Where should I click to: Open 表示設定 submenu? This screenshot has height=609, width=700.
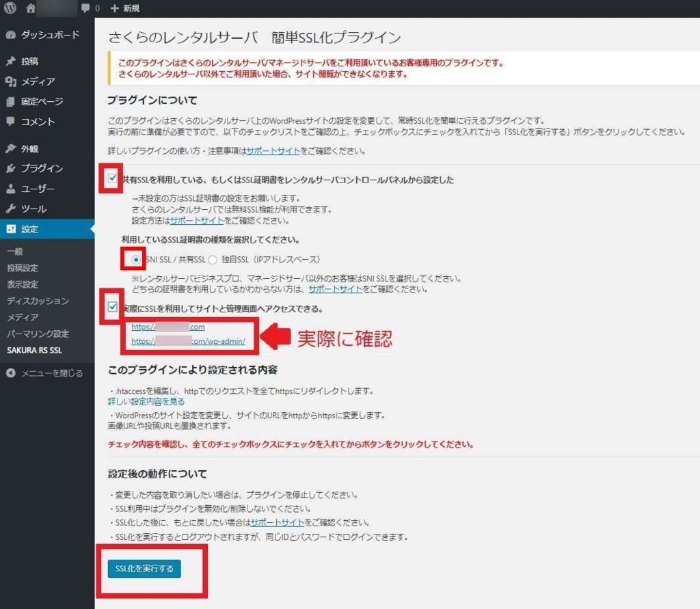[x=23, y=284]
